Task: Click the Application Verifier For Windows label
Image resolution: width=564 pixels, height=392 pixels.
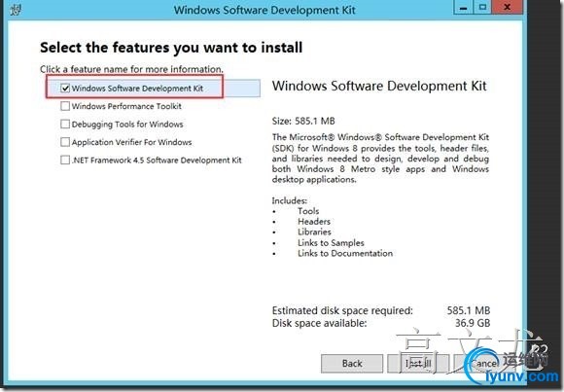Action: pos(131,142)
